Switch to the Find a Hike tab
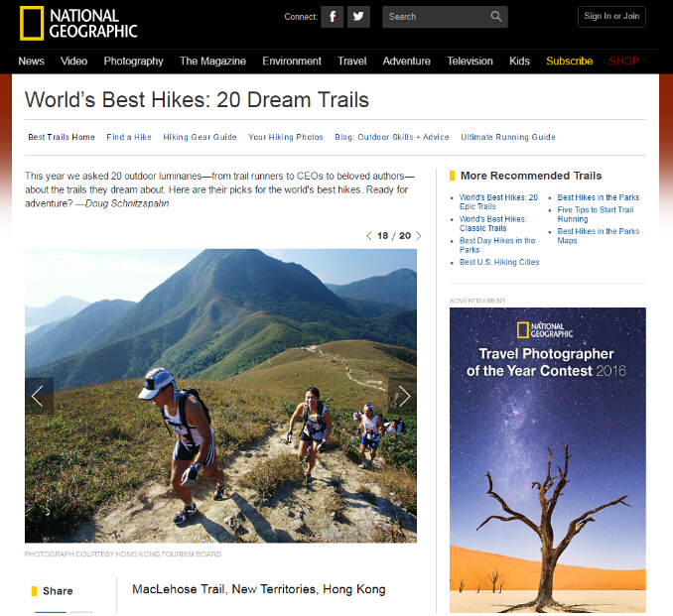 pyautogui.click(x=129, y=137)
